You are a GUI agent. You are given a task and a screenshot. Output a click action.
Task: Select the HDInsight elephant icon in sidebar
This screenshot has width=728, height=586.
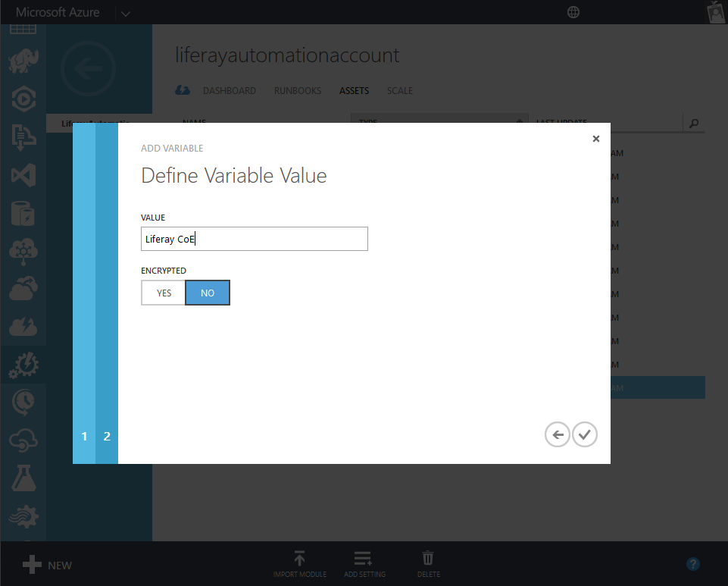[23, 61]
